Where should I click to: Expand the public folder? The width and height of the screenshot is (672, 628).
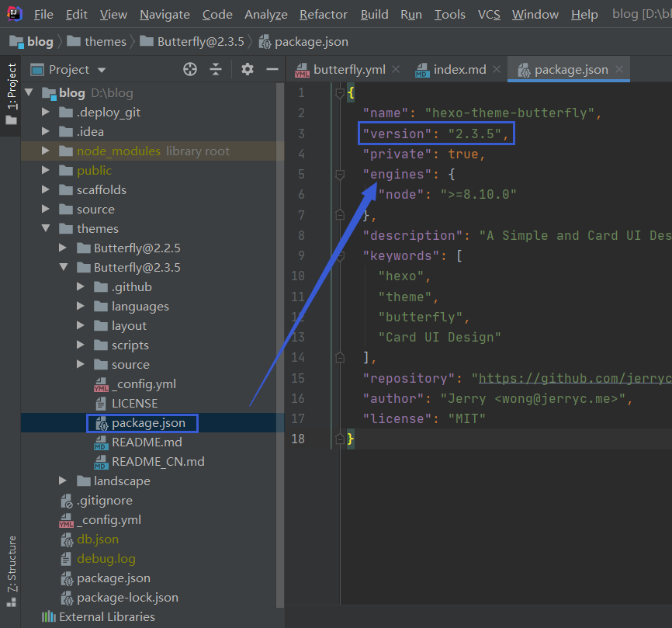point(46,170)
